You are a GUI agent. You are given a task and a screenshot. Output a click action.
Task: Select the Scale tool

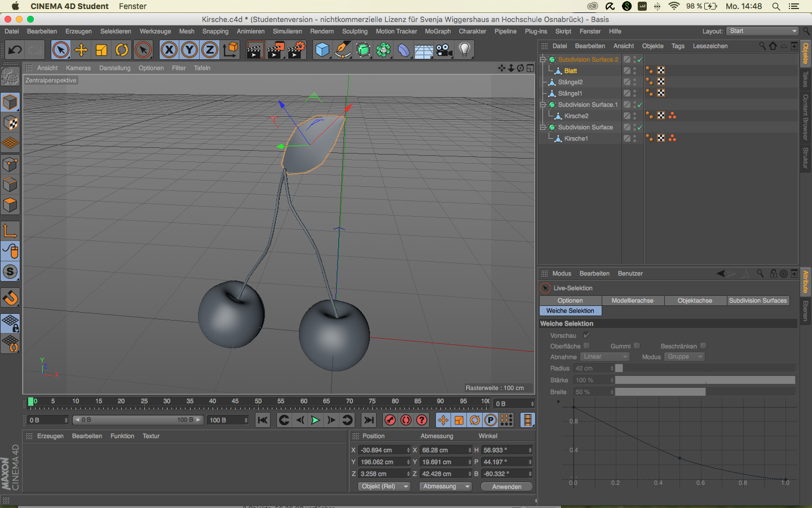(x=101, y=50)
